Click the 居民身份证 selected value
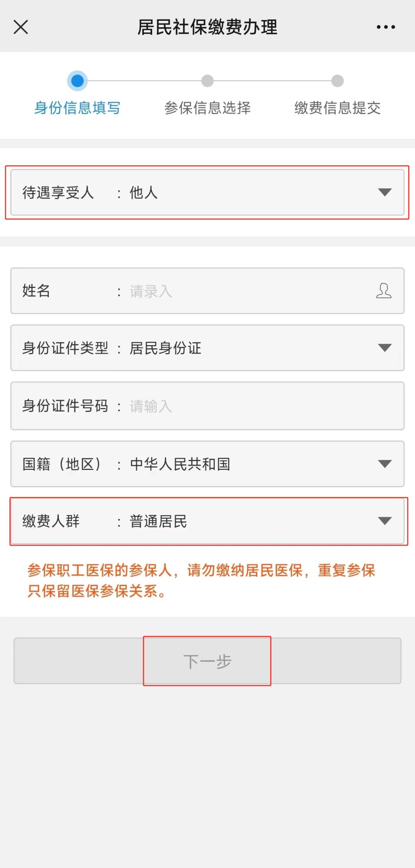This screenshot has height=868, width=415. (166, 348)
